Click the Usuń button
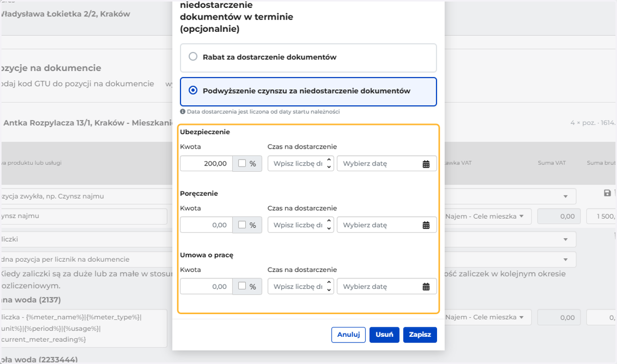This screenshot has width=617, height=364. click(x=384, y=335)
